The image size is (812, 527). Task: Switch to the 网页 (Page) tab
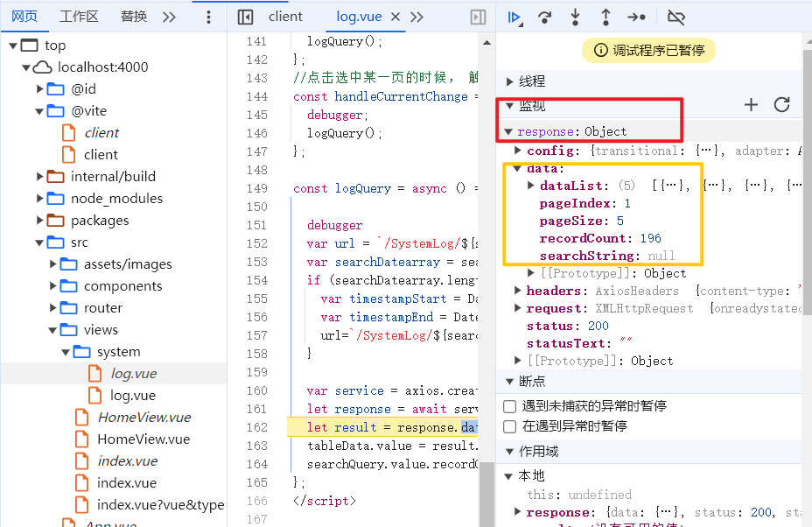pos(24,17)
